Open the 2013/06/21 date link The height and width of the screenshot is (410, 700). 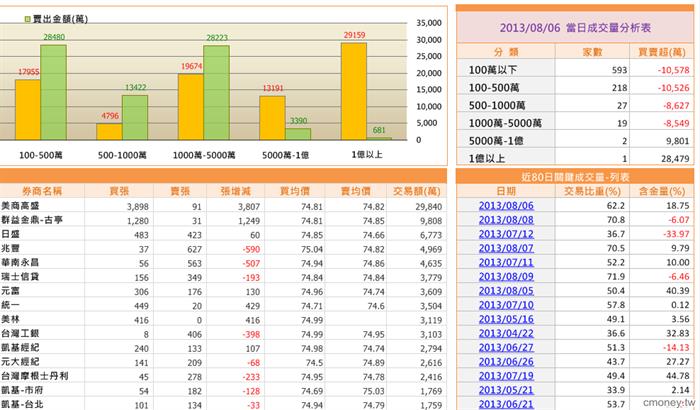click(506, 404)
